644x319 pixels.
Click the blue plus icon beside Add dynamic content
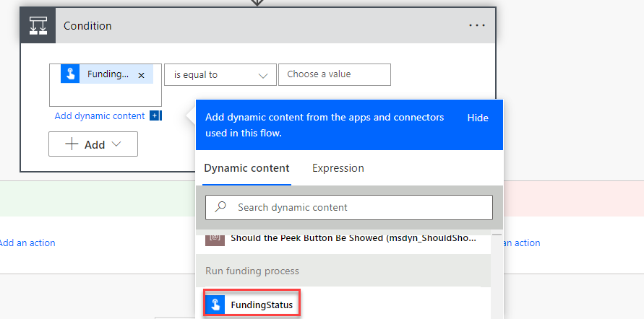[x=155, y=116]
